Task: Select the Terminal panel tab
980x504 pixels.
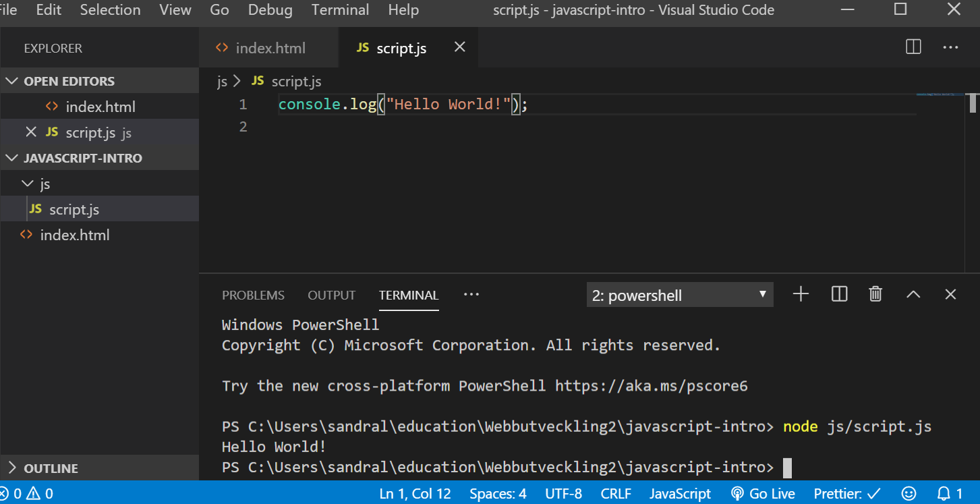Action: [x=409, y=295]
